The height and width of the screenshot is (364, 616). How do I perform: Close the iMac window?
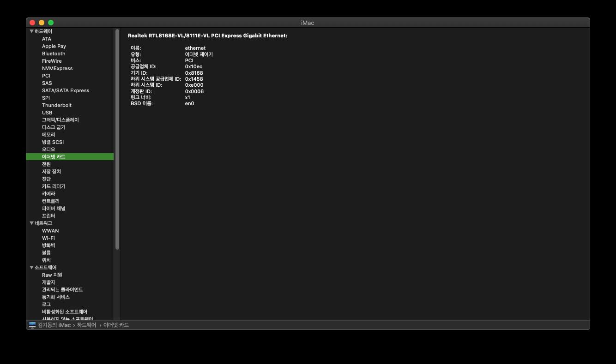32,23
